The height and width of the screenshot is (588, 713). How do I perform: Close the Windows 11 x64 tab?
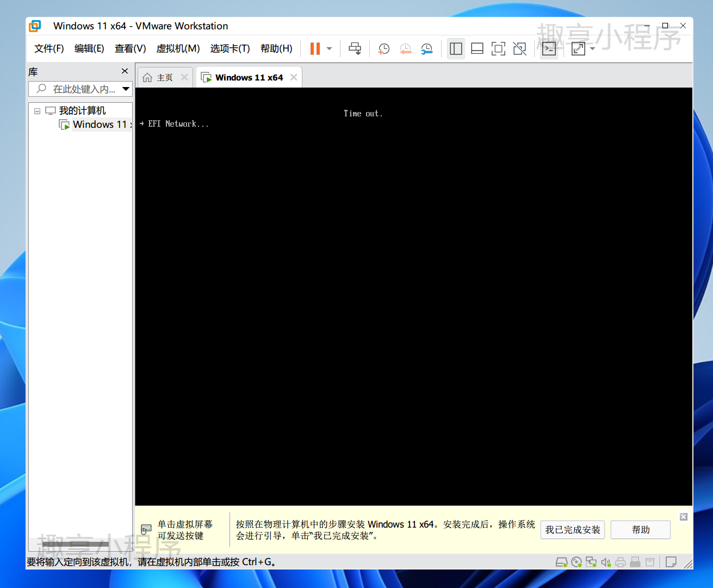294,77
